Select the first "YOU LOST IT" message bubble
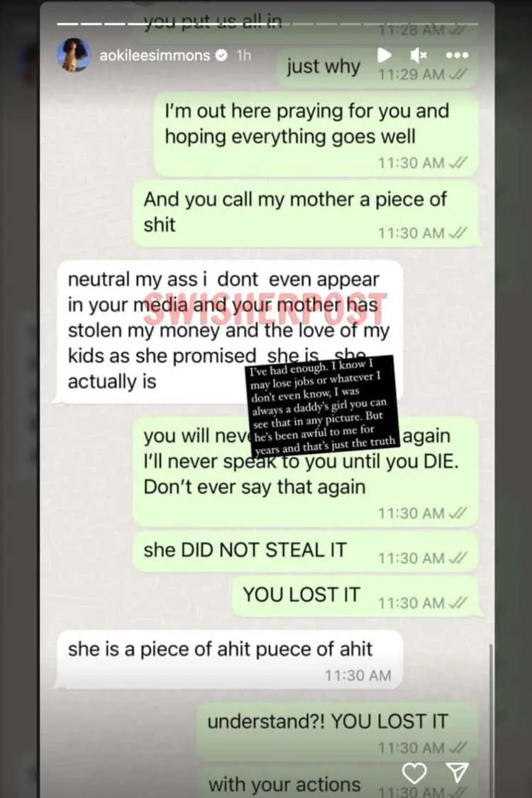This screenshot has width=532, height=798. [355, 596]
